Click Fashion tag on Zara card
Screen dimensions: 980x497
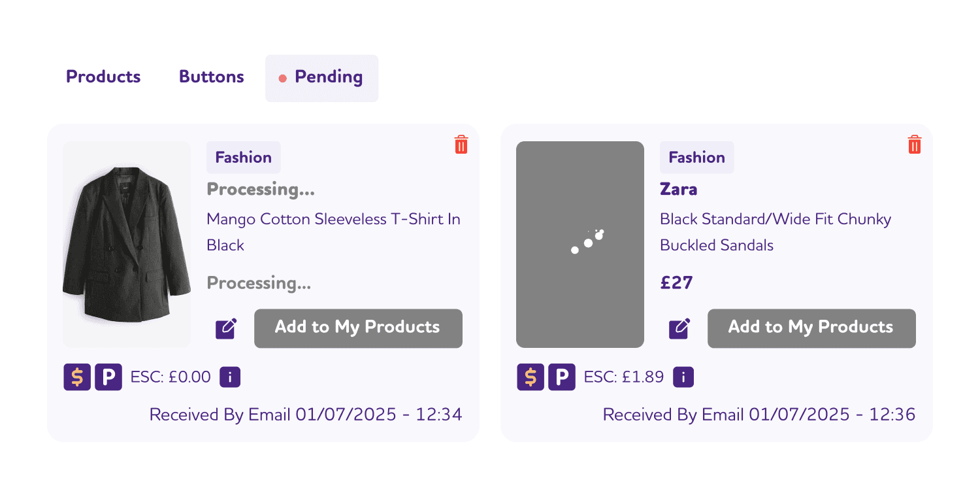(697, 158)
